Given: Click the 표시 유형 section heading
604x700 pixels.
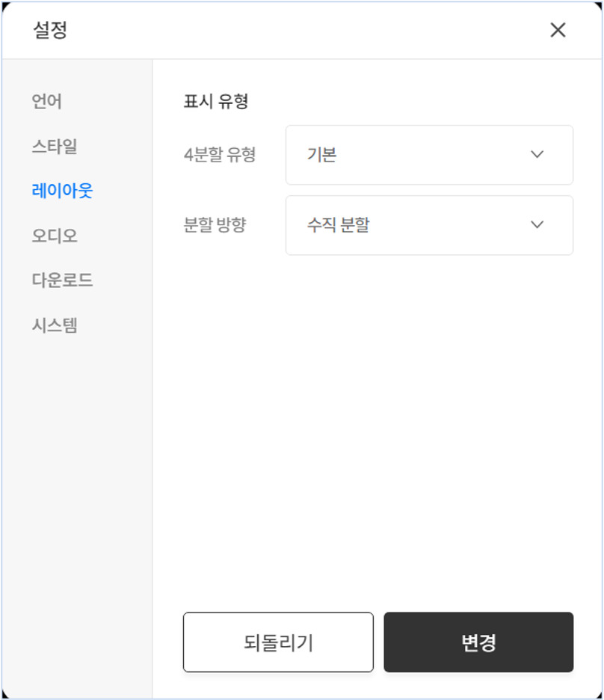Looking at the screenshot, I should (x=215, y=102).
